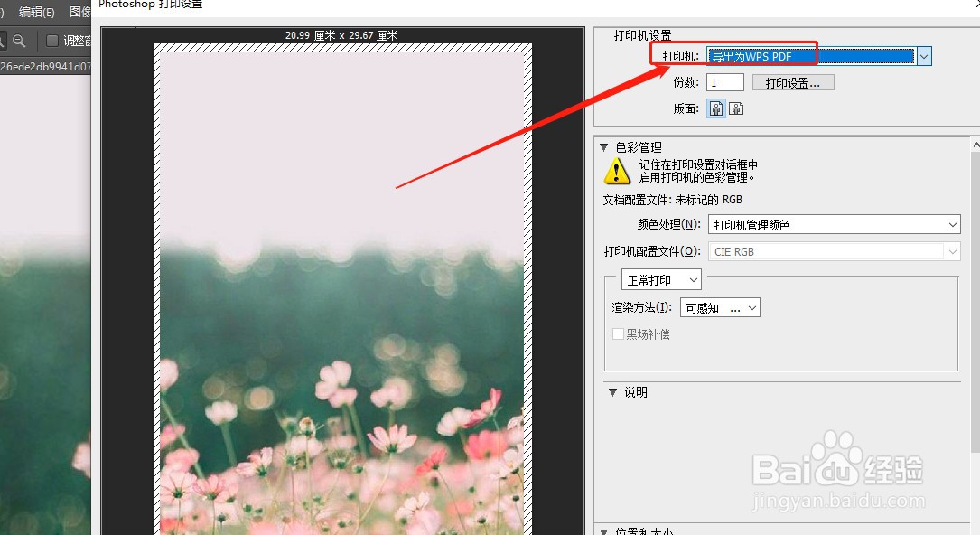Click the scroll-up arrow of the settings panel
Viewport: 980px width, 535px height.
pyautogui.click(x=975, y=145)
